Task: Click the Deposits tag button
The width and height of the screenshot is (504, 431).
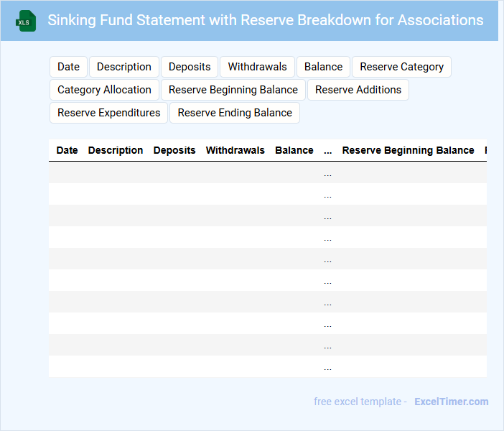Action: [x=190, y=67]
